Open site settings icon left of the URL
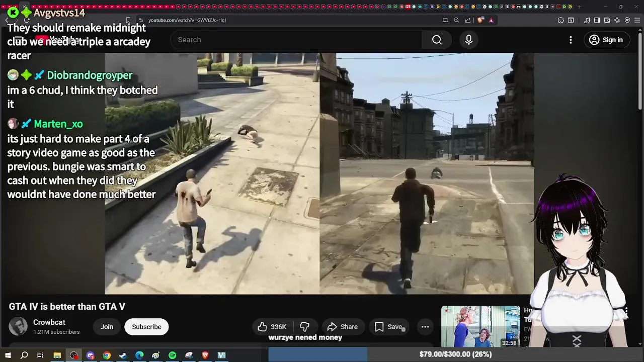 click(141, 20)
